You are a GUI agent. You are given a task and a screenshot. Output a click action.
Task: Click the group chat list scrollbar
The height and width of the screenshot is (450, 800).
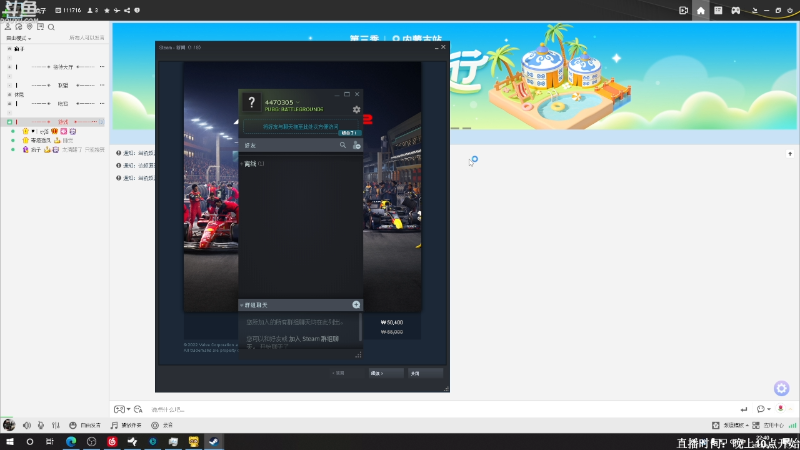tap(361, 327)
